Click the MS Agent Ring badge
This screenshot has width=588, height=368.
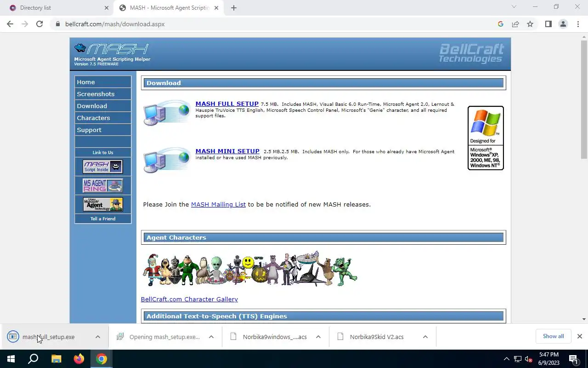pos(103,185)
